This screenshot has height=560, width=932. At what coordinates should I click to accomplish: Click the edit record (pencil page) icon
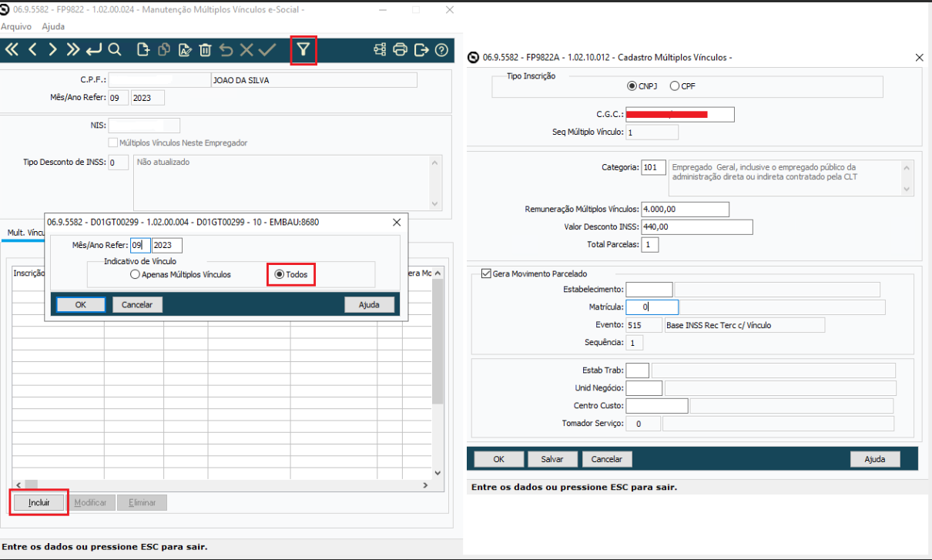(184, 50)
